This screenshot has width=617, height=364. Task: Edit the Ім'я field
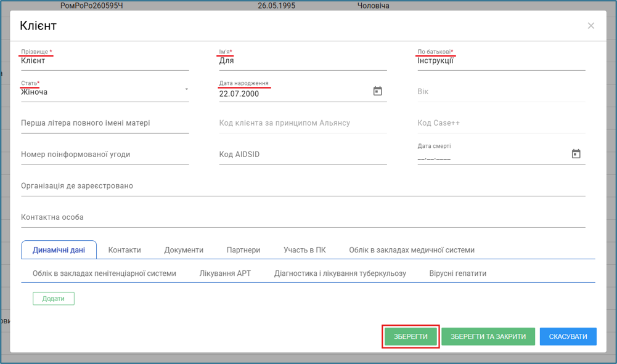click(303, 61)
